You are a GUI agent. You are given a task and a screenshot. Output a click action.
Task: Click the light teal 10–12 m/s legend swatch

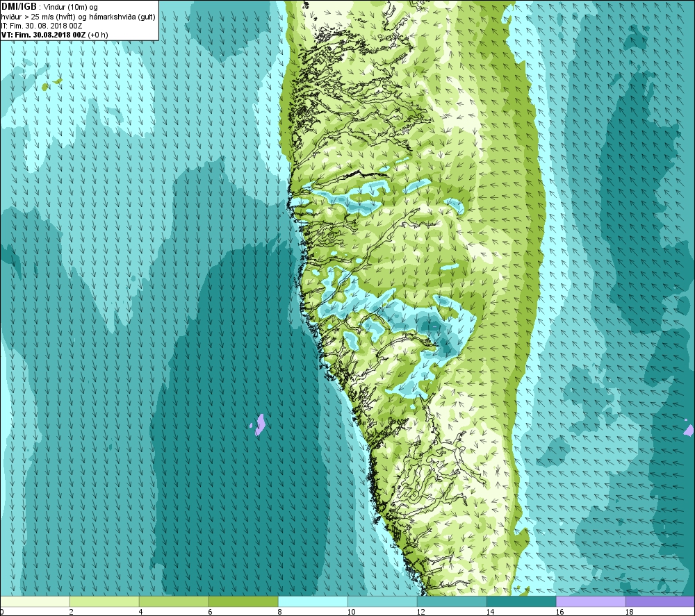[x=382, y=601]
